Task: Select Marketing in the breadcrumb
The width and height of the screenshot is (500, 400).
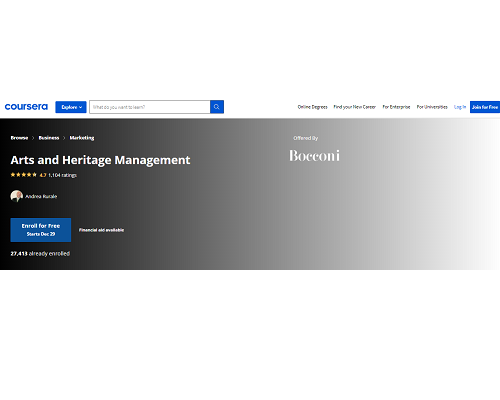Action: pyautogui.click(x=82, y=138)
